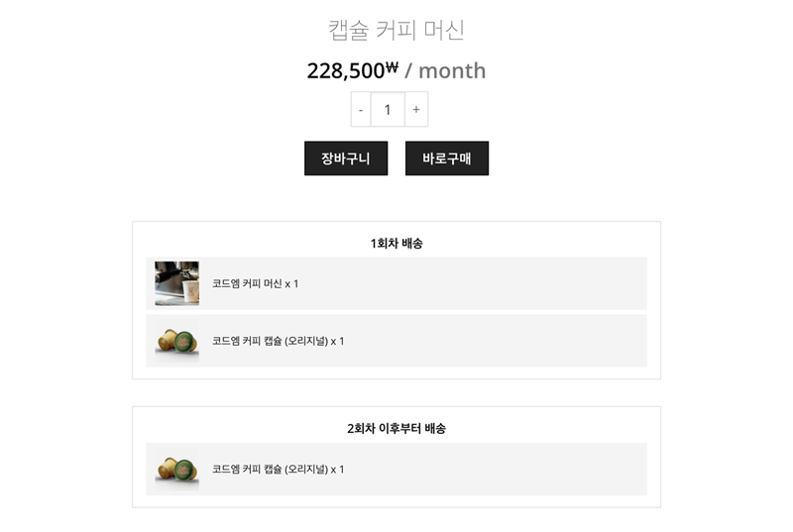
Task: Click empty area of 2회차 이후부터 배송 capsule row
Action: click(496, 469)
